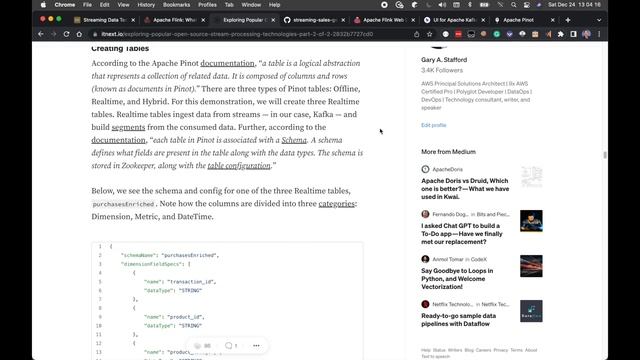Open Ready-to-go sample data pipelines article

click(x=458, y=320)
